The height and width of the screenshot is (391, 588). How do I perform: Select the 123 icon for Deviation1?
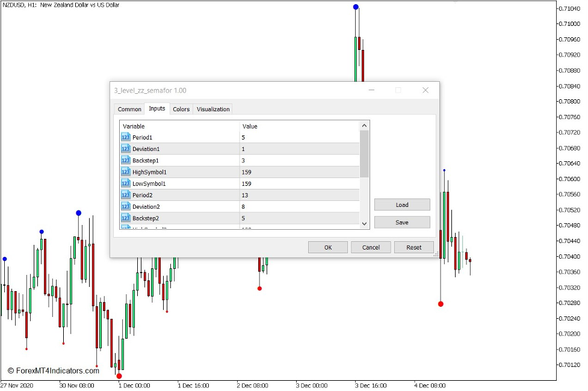click(125, 149)
